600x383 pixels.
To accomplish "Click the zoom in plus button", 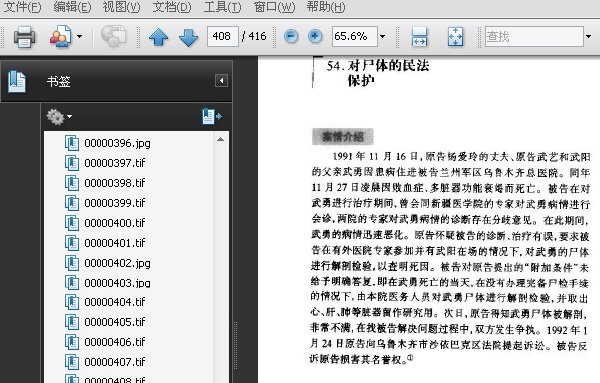I will (x=315, y=36).
